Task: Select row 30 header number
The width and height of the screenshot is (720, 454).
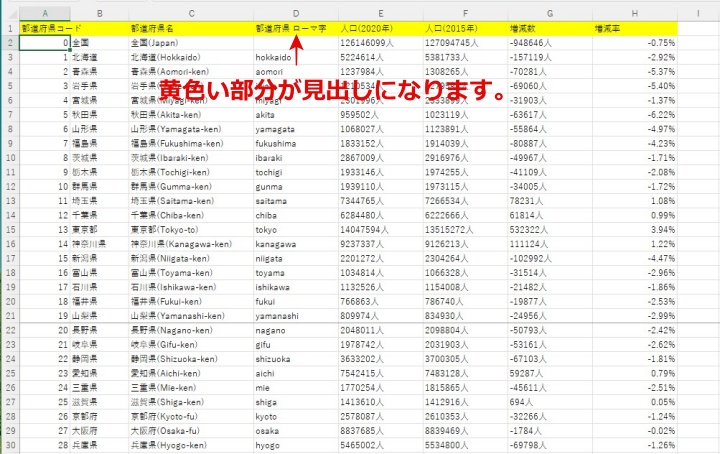Action: pyautogui.click(x=10, y=445)
